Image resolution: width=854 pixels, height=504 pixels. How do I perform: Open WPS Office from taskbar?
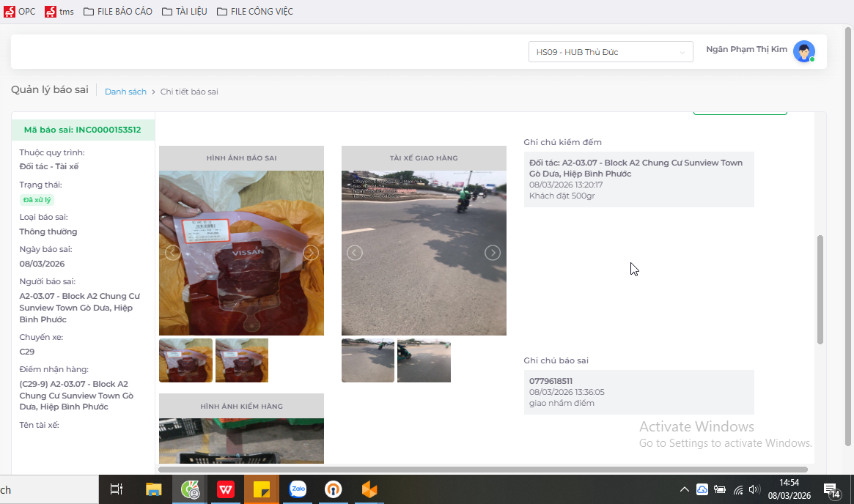[226, 489]
